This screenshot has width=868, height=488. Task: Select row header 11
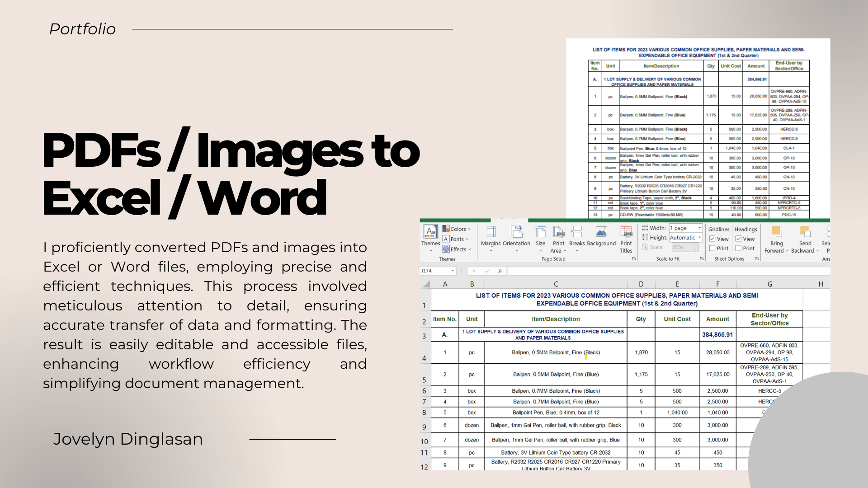point(425,452)
